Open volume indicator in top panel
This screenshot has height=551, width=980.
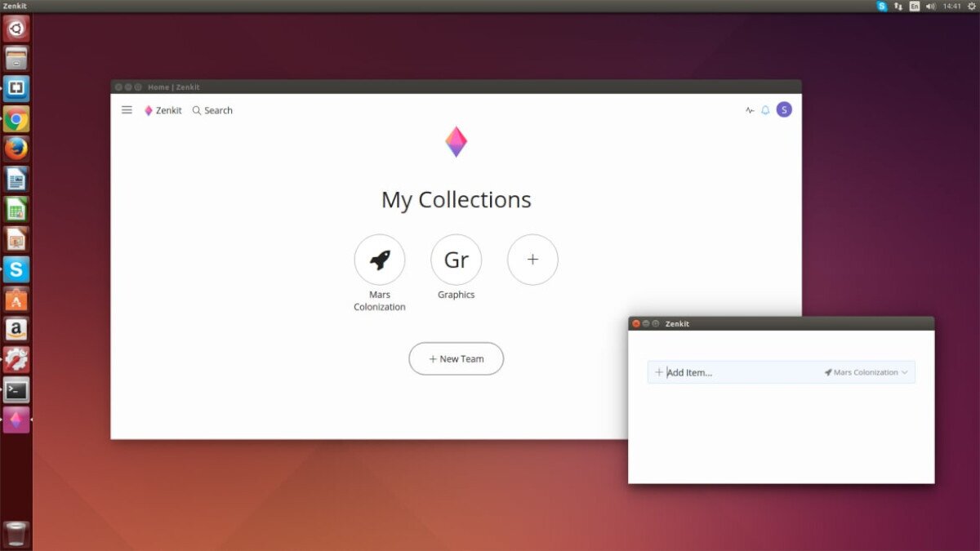tap(931, 6)
